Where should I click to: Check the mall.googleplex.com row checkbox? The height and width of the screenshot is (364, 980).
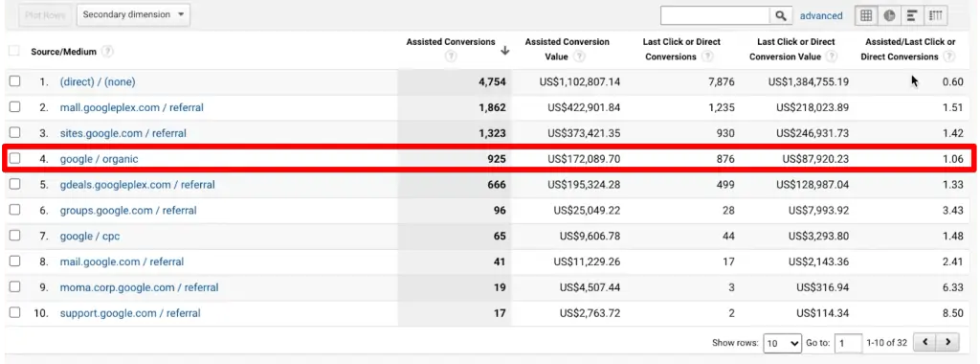coord(14,107)
